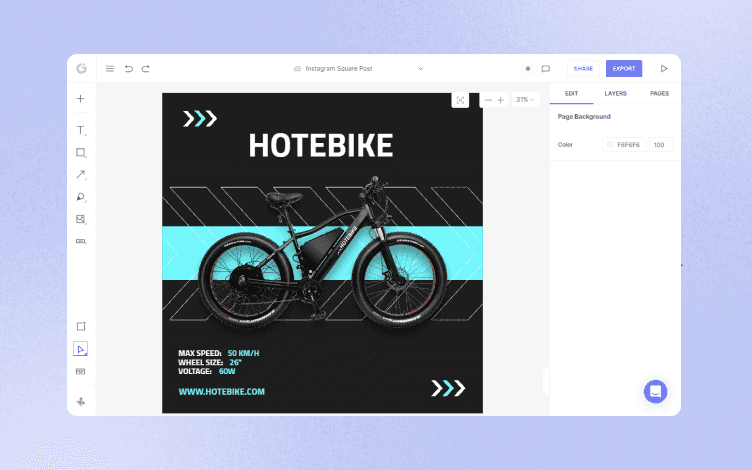Click the SHARE button

tap(583, 69)
